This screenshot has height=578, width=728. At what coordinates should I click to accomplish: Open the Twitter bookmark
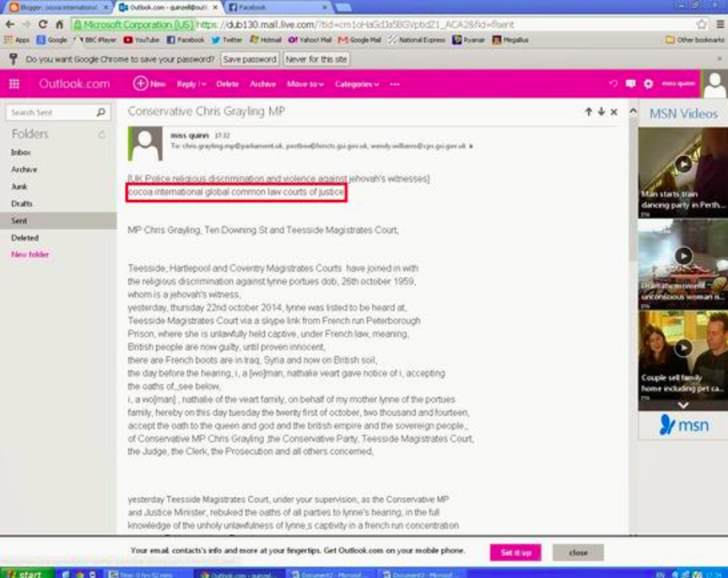coord(227,40)
